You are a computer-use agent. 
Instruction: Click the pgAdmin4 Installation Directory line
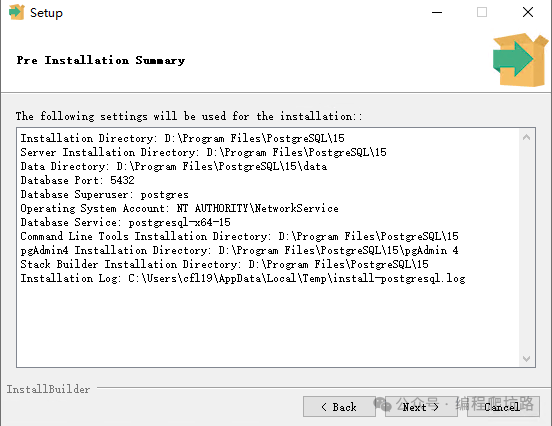pos(239,250)
